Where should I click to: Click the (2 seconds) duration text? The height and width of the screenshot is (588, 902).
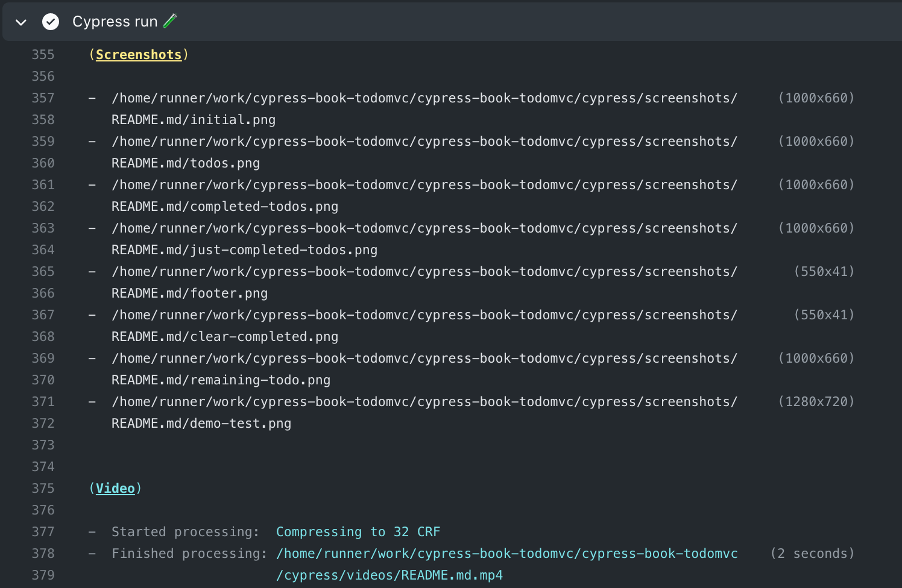[x=813, y=554]
